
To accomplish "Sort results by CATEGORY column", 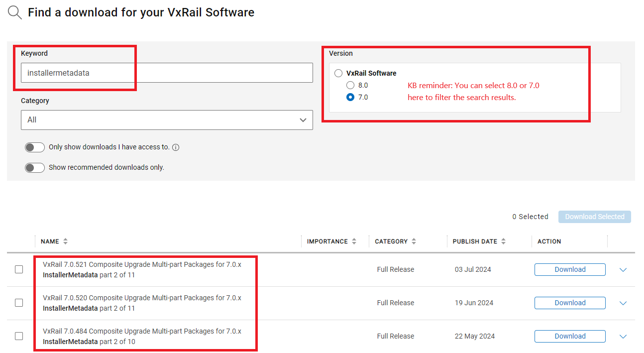I will tap(414, 241).
